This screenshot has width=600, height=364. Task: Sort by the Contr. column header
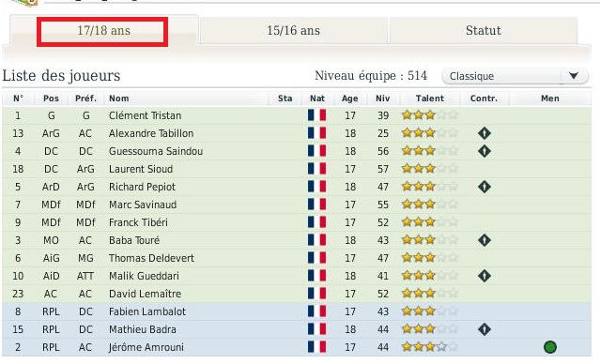click(x=485, y=99)
